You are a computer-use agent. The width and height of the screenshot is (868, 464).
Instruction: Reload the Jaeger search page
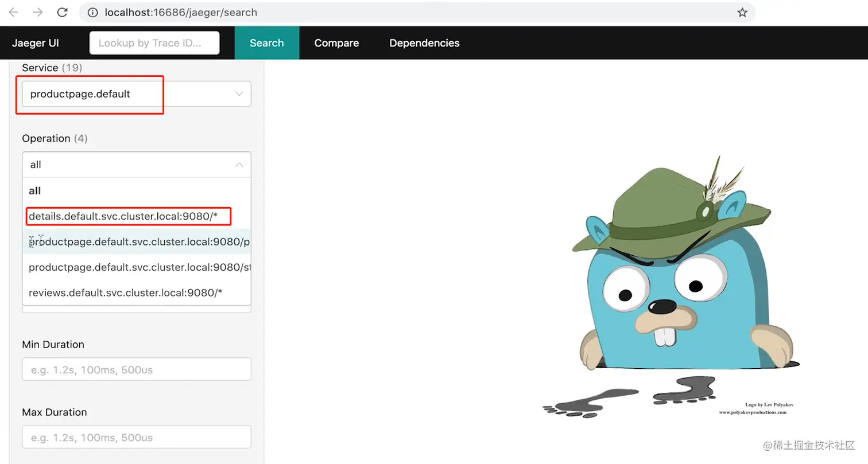(63, 12)
